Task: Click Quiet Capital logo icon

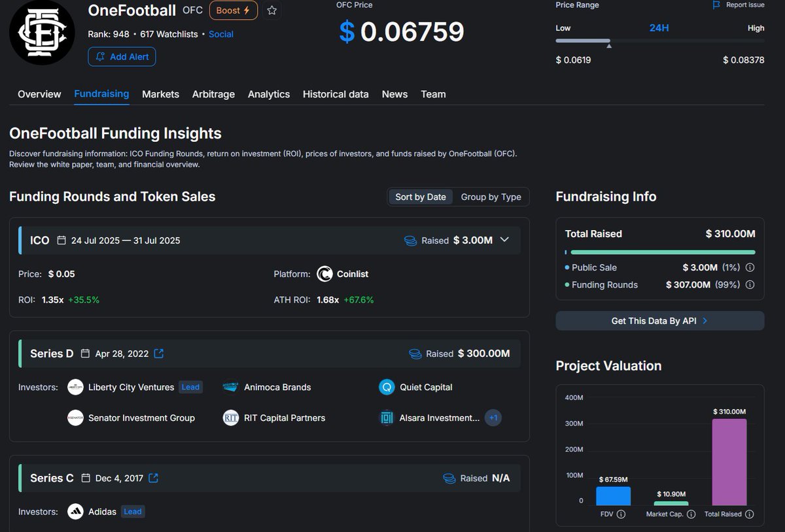Action: (387, 387)
